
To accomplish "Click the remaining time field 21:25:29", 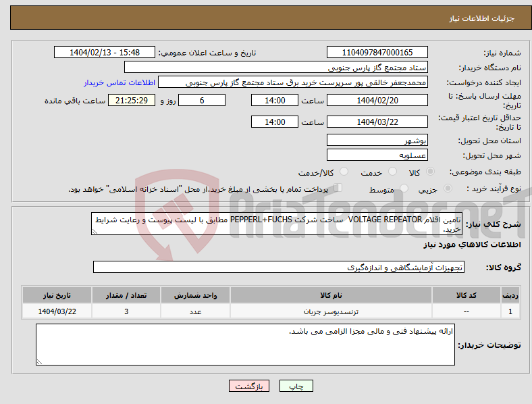I will pyautogui.click(x=132, y=100).
